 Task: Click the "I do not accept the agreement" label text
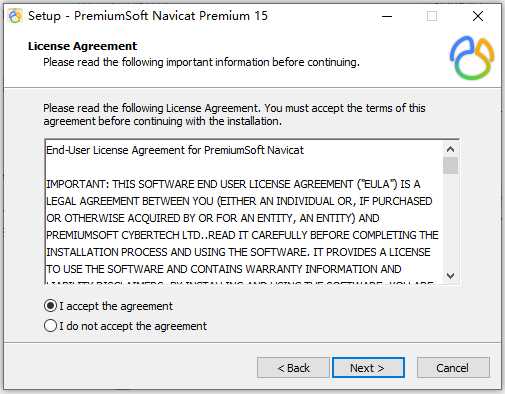[x=133, y=326]
